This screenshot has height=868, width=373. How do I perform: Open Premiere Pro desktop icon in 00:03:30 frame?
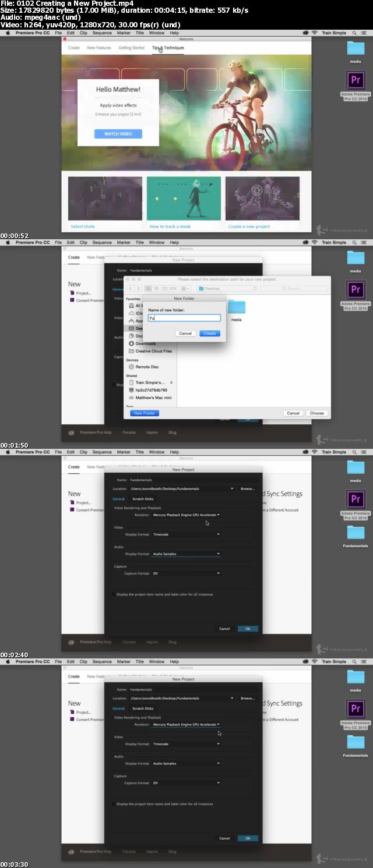click(x=356, y=708)
